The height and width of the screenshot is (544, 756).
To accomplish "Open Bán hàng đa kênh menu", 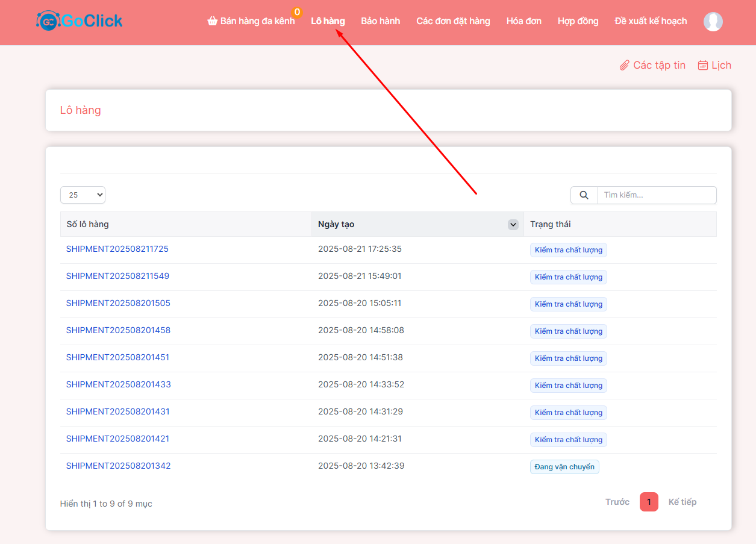I will tap(251, 21).
